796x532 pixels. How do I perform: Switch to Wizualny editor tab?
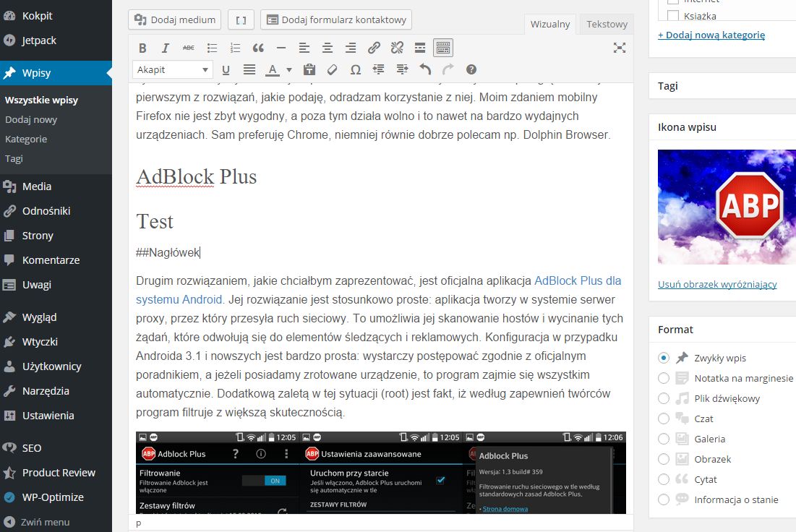tap(549, 25)
